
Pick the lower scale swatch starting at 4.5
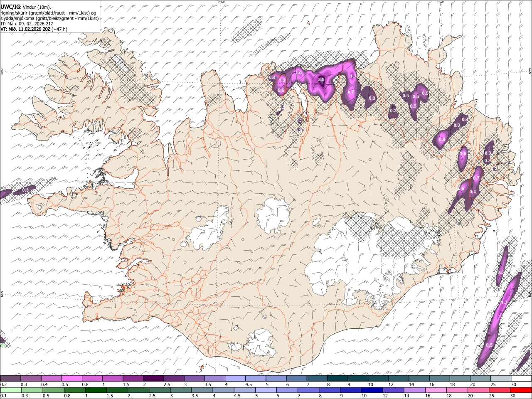pos(244,390)
